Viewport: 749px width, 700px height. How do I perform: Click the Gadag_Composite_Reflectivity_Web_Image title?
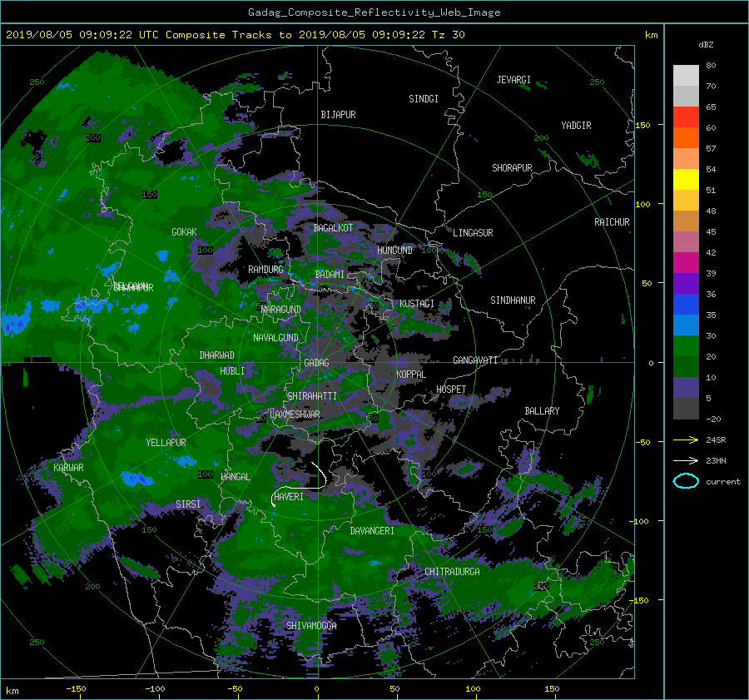tap(374, 12)
